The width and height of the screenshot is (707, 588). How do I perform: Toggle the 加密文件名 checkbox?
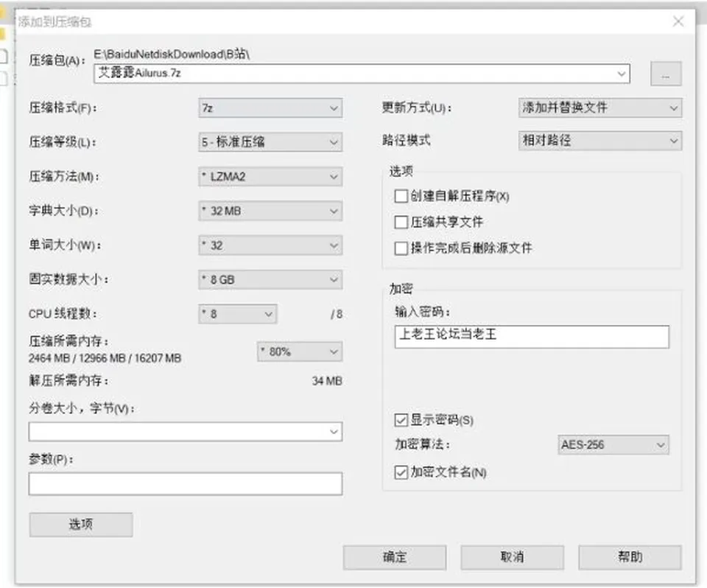pyautogui.click(x=401, y=472)
